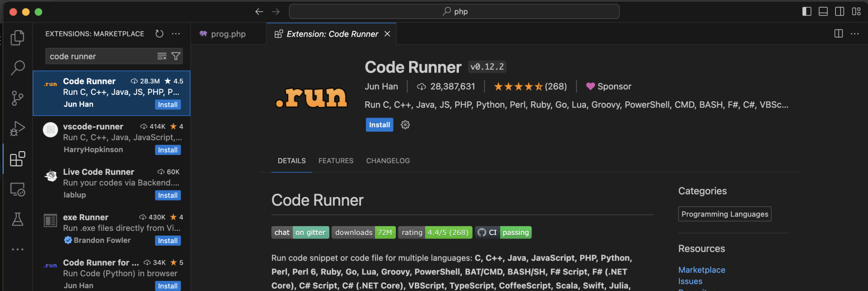This screenshot has height=291, width=868.
Task: Switch to the CHANGELOG tab
Action: coord(388,161)
